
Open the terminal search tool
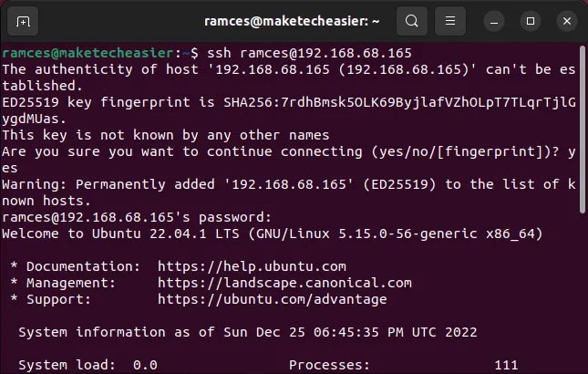tap(412, 21)
